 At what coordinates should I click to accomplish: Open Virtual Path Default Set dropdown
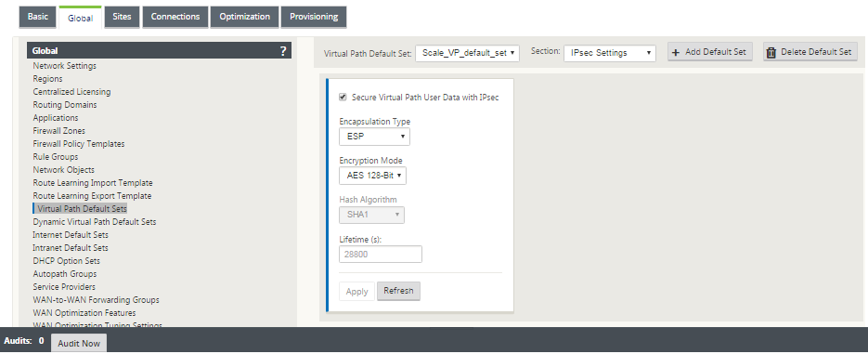coord(467,53)
